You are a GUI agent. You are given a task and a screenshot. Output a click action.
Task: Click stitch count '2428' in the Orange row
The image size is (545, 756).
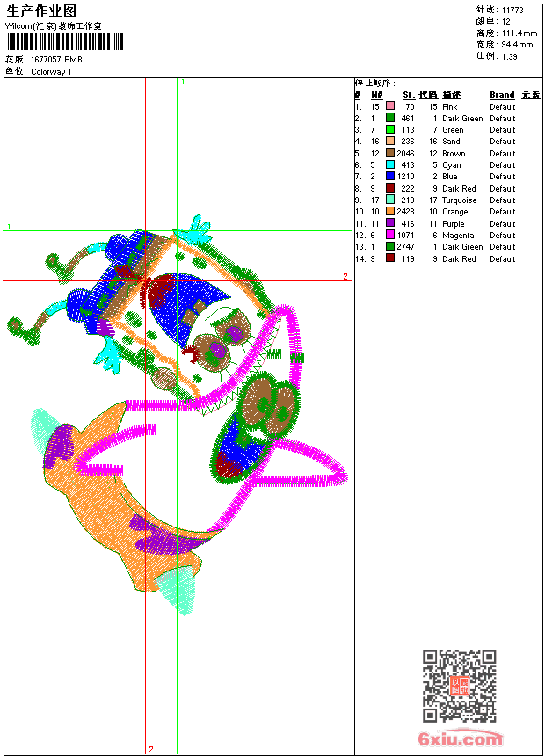coord(405,212)
